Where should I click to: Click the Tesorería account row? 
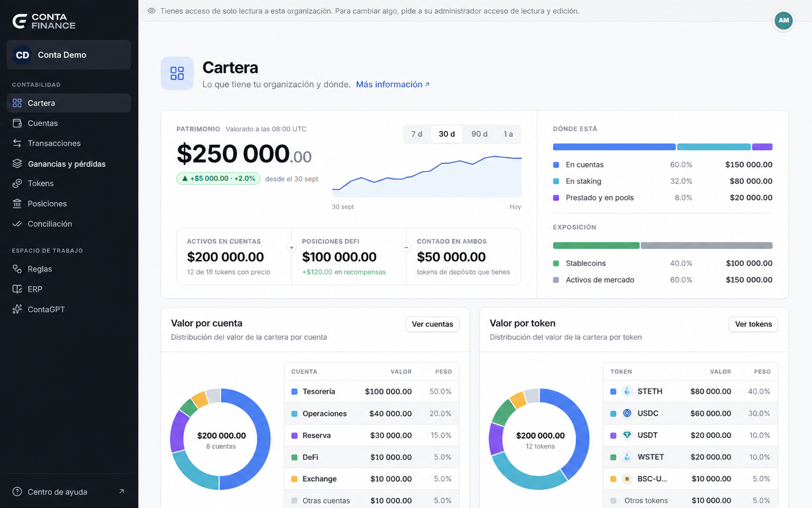(372, 391)
